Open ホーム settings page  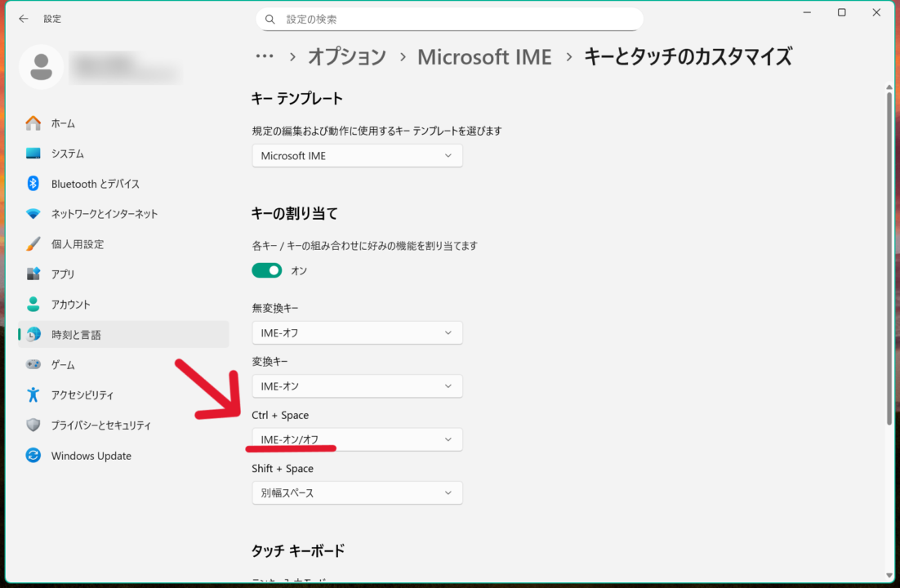(123, 122)
